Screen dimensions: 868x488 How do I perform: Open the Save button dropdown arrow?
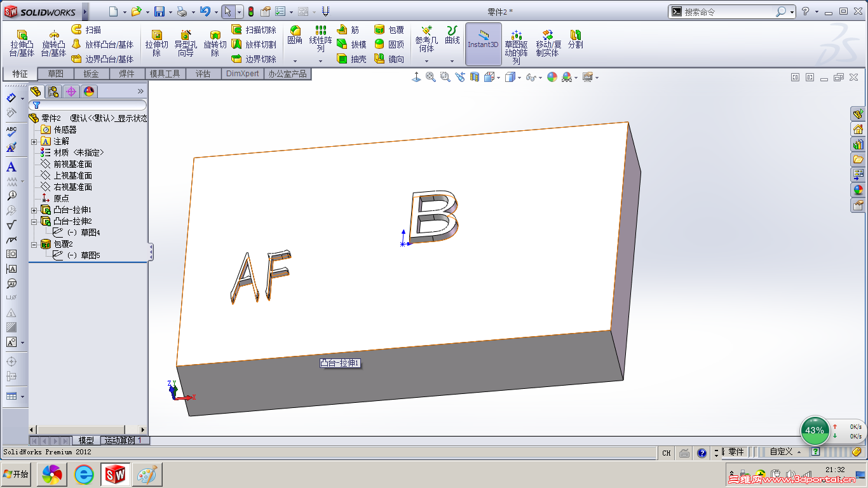coord(170,12)
